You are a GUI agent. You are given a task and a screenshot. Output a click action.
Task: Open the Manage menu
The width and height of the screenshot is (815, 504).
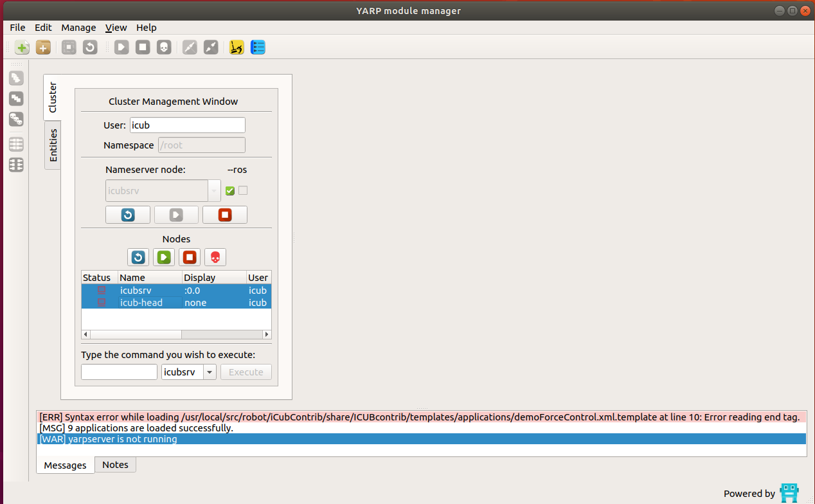pos(78,28)
